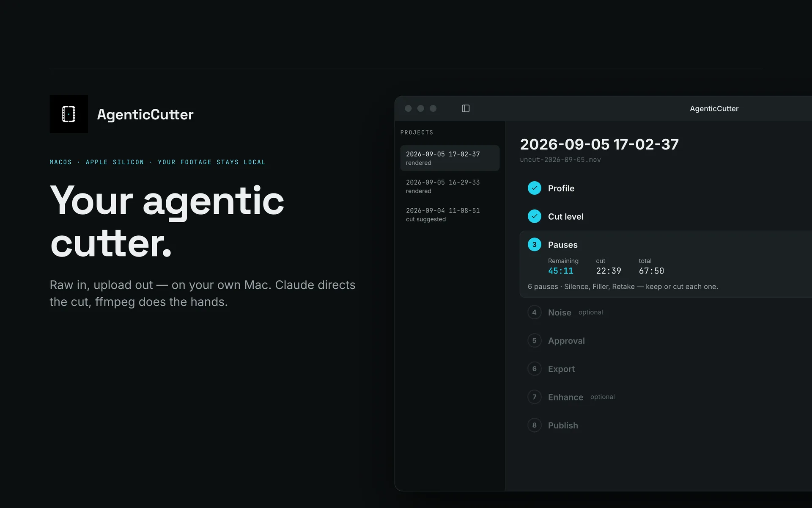Click the step 7 Enhance circle badge
812x508 pixels.
pyautogui.click(x=534, y=397)
